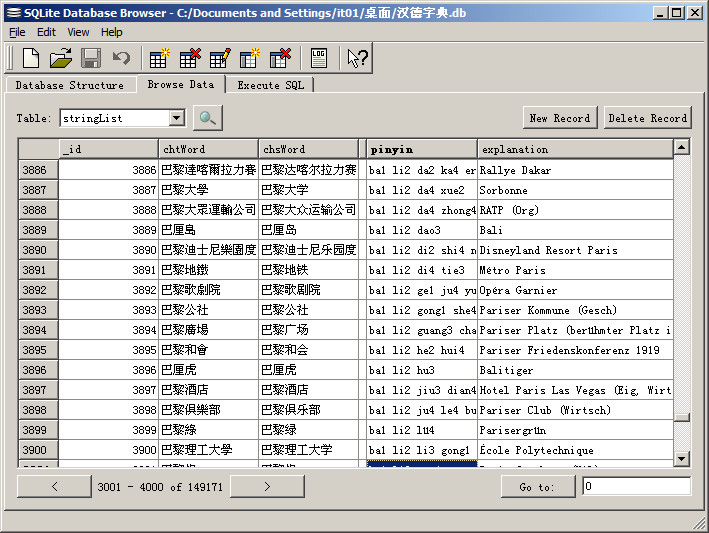Click the Delete Record button

647,118
